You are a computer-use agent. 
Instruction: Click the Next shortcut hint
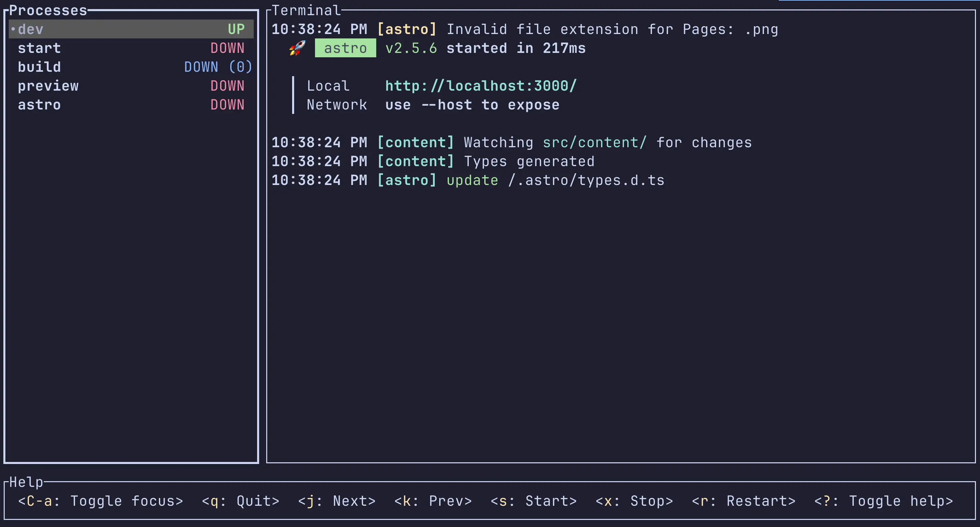tap(337, 501)
